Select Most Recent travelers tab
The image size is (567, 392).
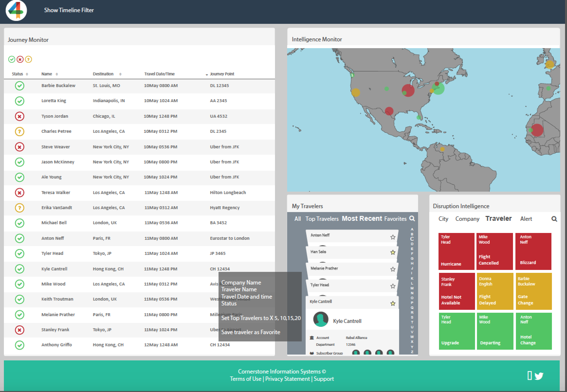pyautogui.click(x=362, y=218)
